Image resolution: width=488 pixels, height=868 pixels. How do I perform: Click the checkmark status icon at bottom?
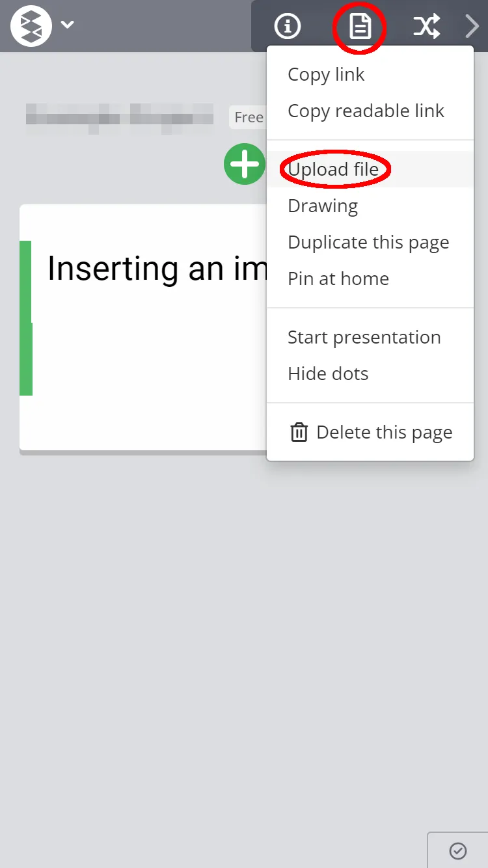(458, 850)
